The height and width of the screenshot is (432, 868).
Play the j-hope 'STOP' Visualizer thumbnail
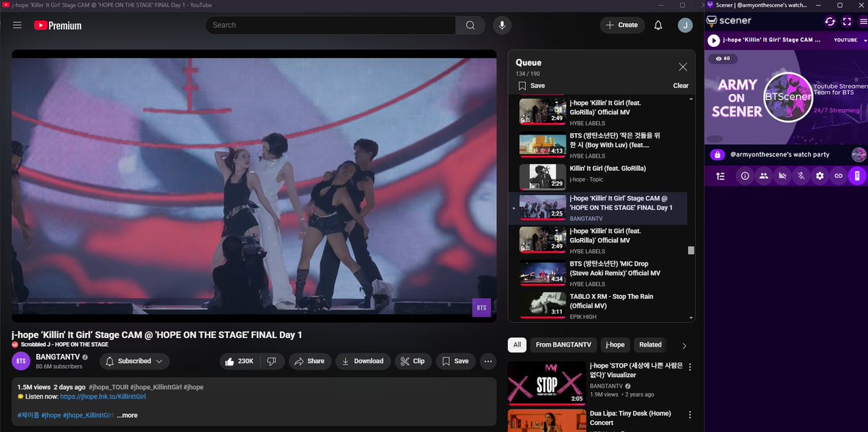(547, 383)
